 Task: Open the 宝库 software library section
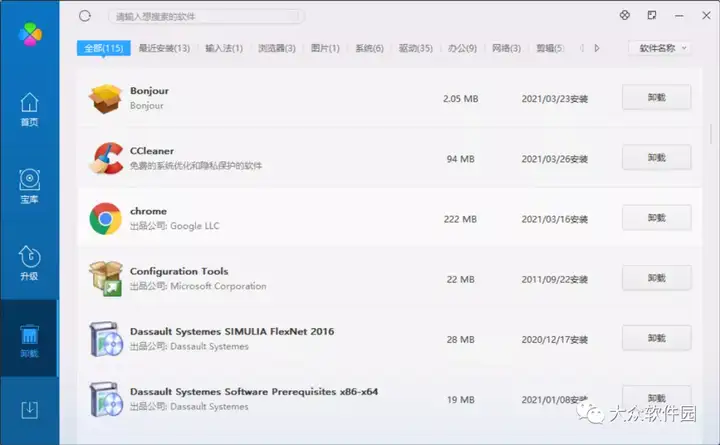point(29,186)
